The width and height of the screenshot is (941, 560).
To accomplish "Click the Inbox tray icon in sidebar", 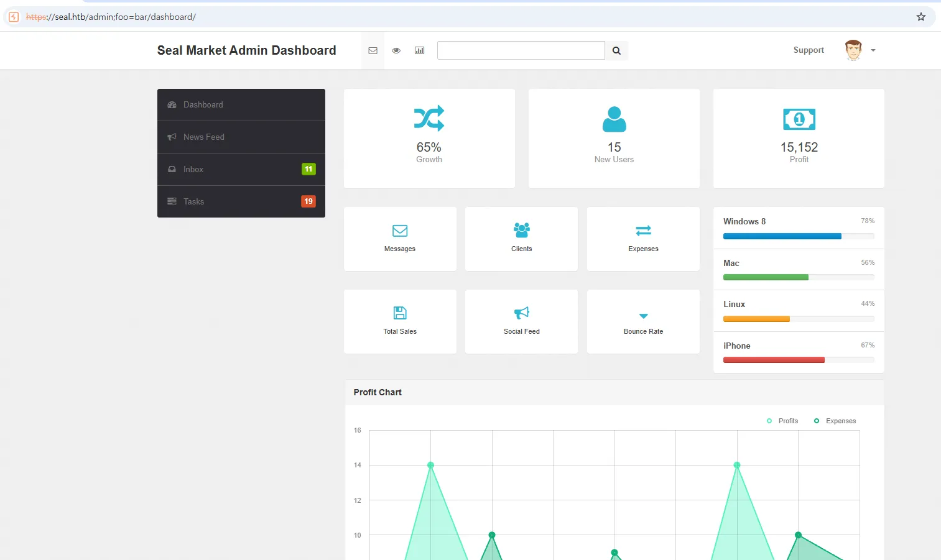I will 172,169.
